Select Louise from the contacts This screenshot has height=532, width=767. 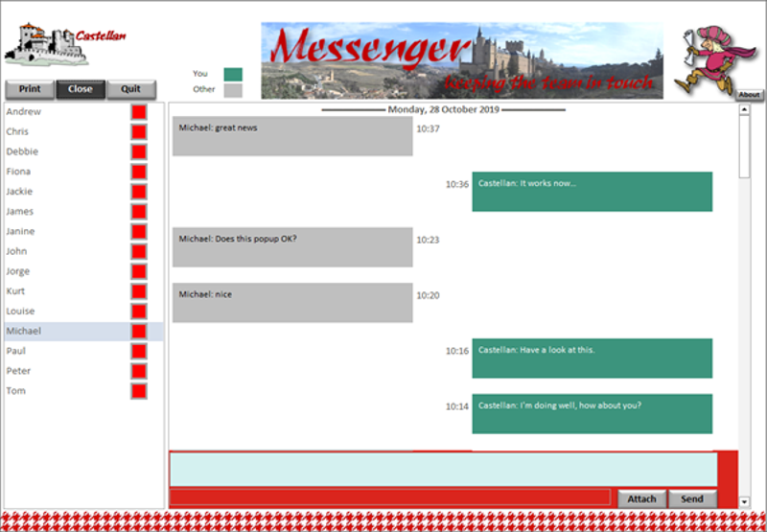click(20, 312)
